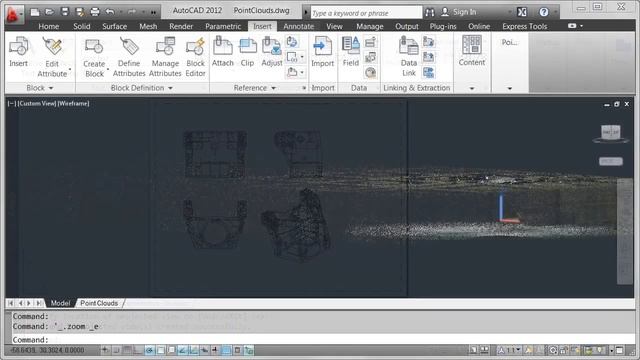
Task: Toggle Show/Hide Lineweight in the status bar
Action: tap(215, 350)
